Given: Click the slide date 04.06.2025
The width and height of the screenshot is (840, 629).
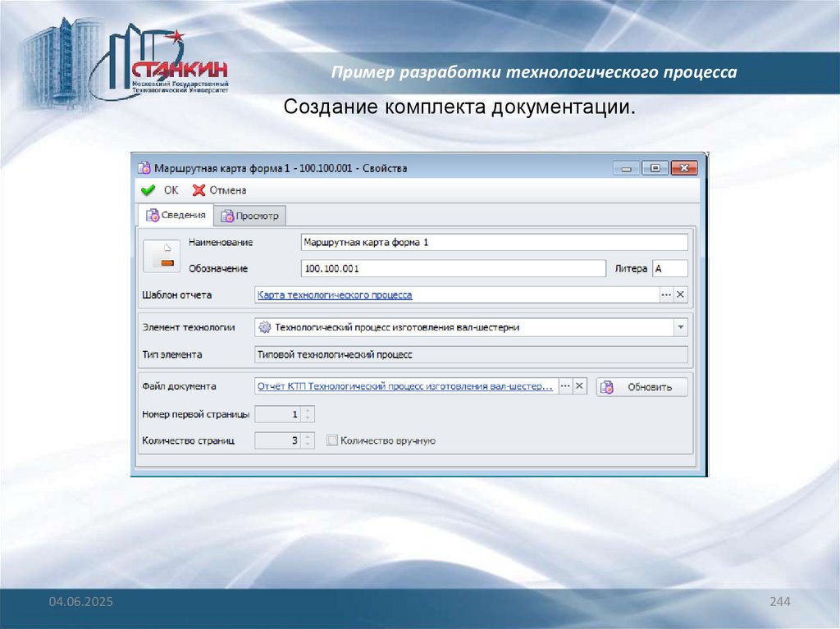Looking at the screenshot, I should pos(81,602).
